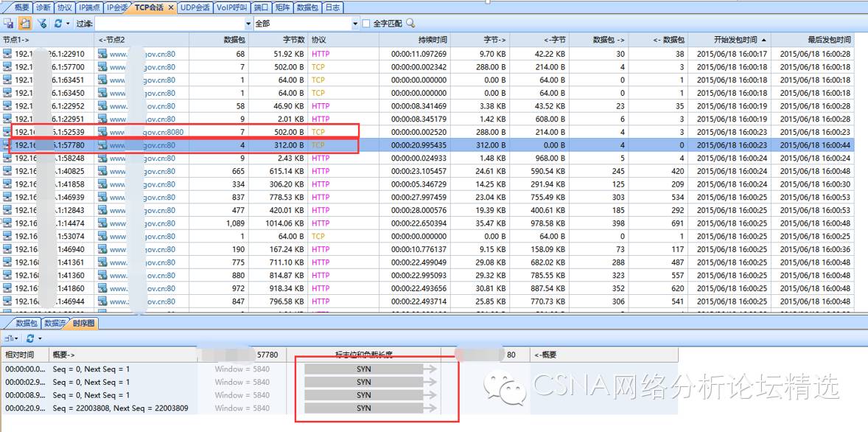Open the 矩阵 tab
Viewport: 868px width, 432px height.
click(x=282, y=8)
